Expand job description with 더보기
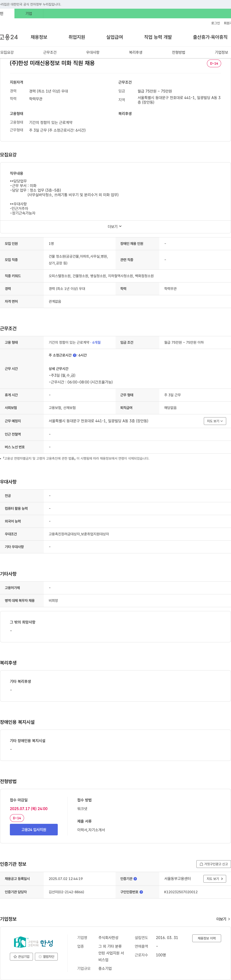This screenshot has width=231, height=980. [x=115, y=226]
